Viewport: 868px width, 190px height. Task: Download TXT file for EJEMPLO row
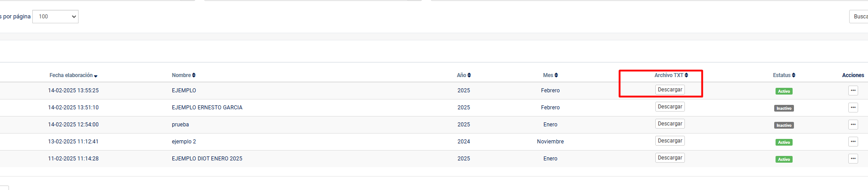670,90
